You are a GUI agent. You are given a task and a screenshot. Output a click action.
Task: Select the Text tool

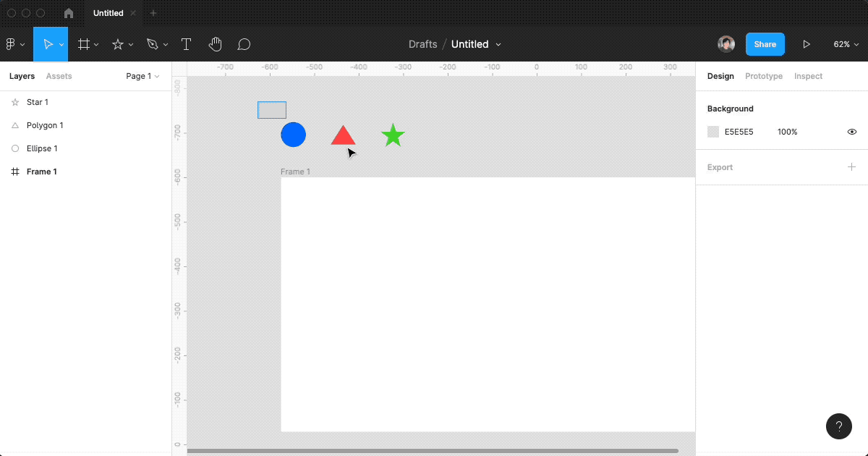[186, 44]
